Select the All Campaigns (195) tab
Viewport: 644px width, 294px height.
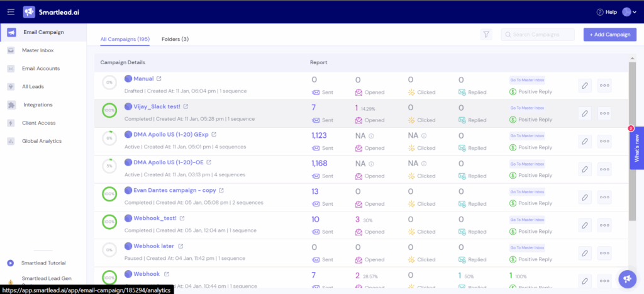click(x=125, y=39)
